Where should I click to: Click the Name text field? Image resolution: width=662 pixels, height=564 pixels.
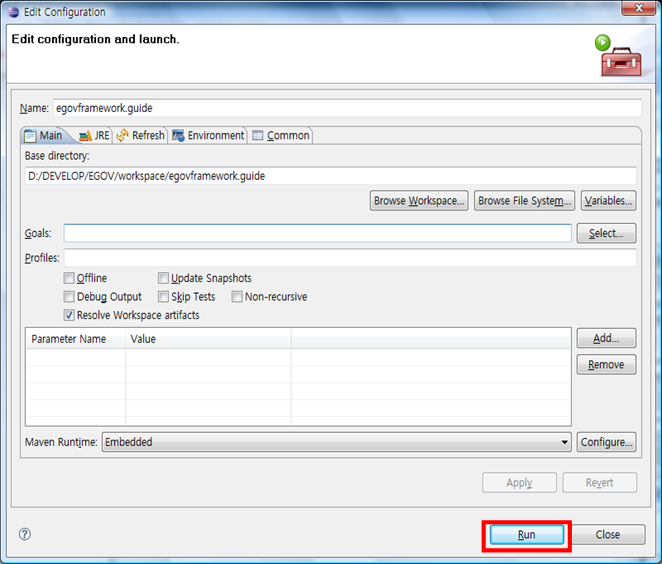point(346,108)
